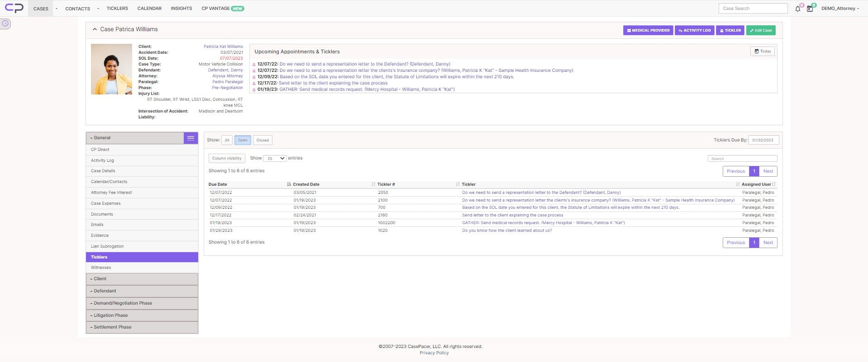Collapse the General sidebar section

(x=135, y=138)
